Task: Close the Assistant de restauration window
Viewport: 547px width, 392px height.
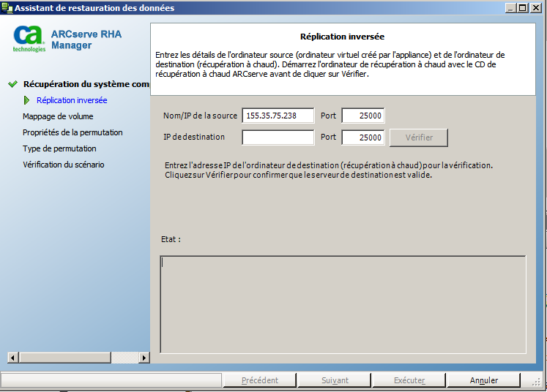Action: 536,7
